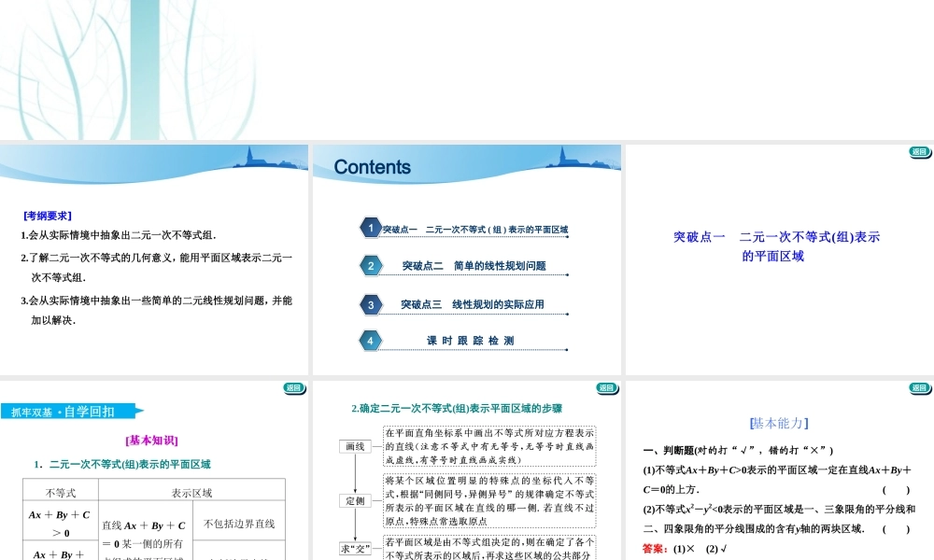
Task: Click the 返回 icon on the 自学回扣 slide
Action: (293, 387)
